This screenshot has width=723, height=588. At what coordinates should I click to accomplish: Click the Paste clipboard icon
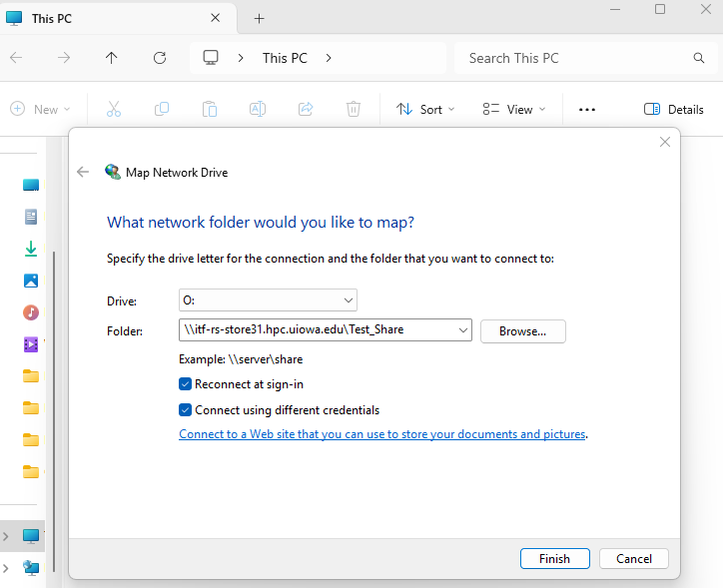point(210,110)
